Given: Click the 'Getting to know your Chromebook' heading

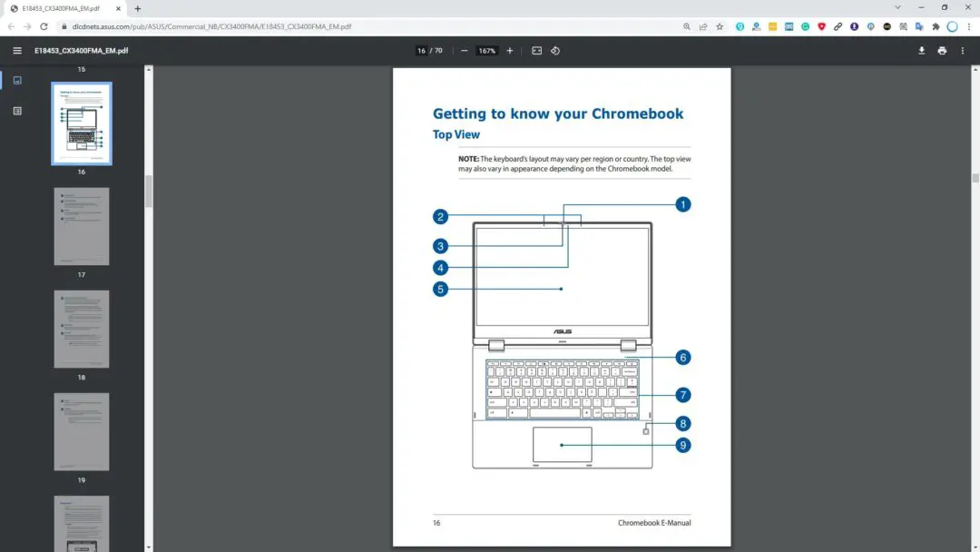Looking at the screenshot, I should [558, 113].
